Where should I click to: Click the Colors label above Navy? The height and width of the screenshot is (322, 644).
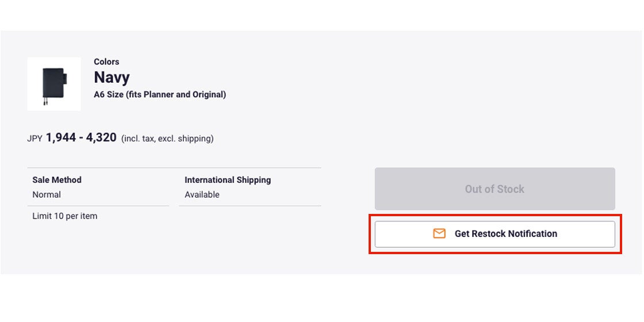106,62
